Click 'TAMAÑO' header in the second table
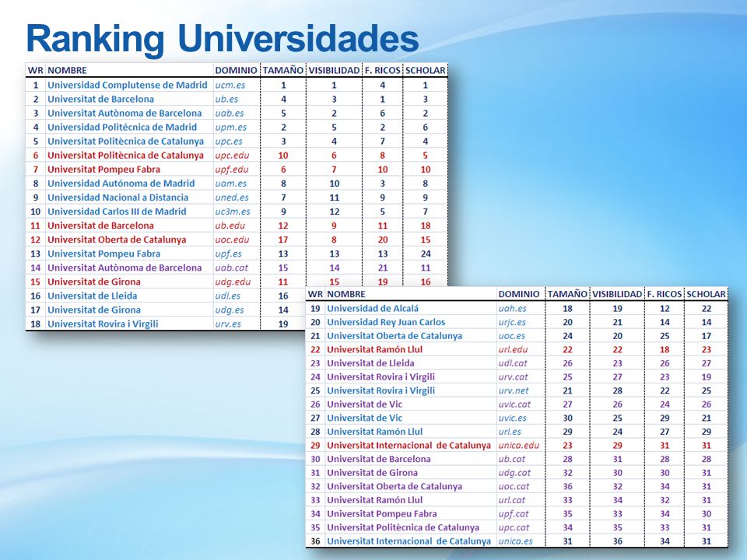Image resolution: width=747 pixels, height=560 pixels. [x=567, y=294]
